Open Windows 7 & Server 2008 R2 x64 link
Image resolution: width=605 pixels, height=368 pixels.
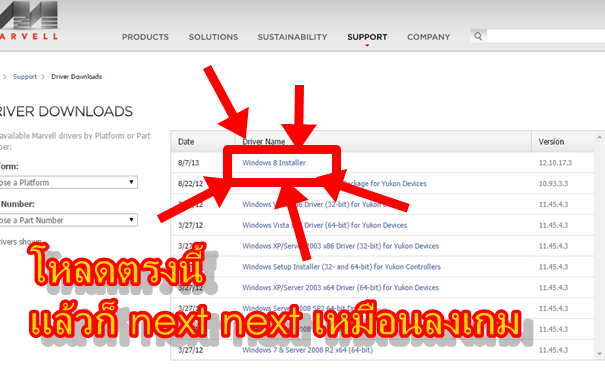point(308,350)
